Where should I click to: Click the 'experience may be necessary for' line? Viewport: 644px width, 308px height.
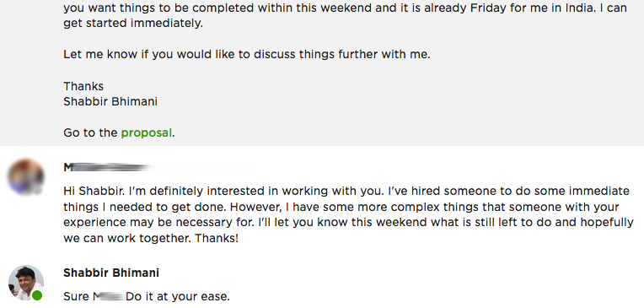[348, 223]
